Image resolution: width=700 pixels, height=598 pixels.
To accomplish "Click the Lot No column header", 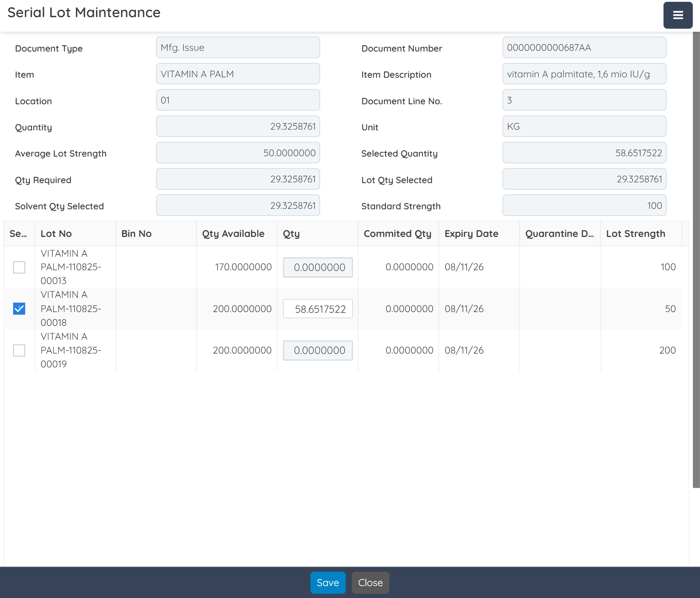I will [x=56, y=234].
